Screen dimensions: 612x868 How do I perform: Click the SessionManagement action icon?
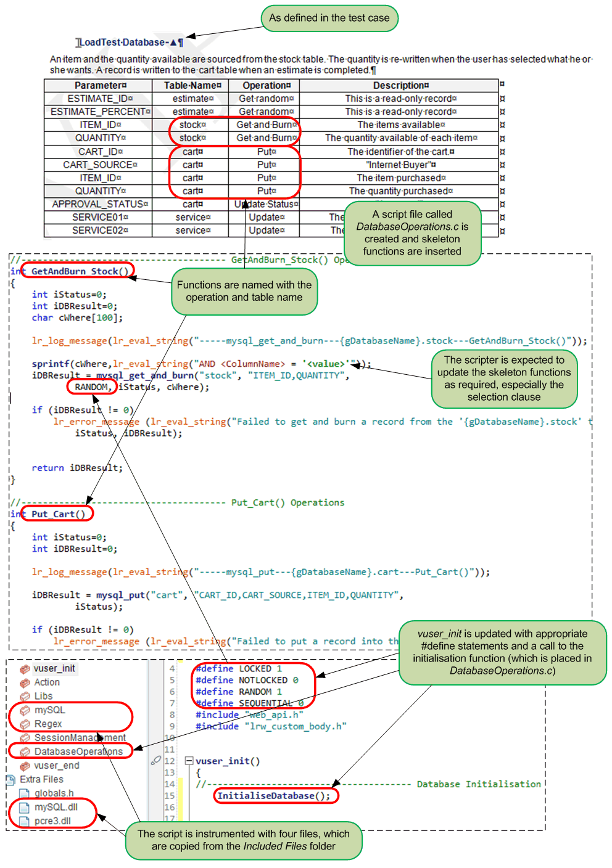click(x=25, y=738)
